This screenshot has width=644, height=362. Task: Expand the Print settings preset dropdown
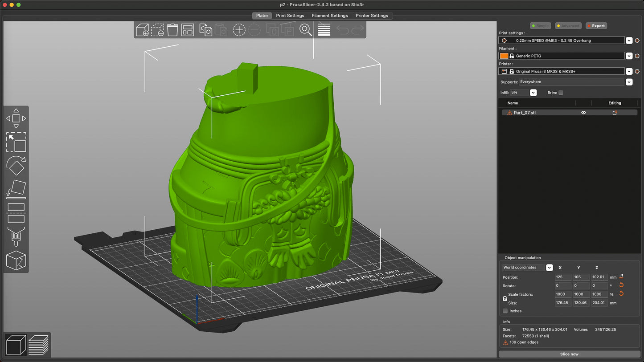click(629, 41)
